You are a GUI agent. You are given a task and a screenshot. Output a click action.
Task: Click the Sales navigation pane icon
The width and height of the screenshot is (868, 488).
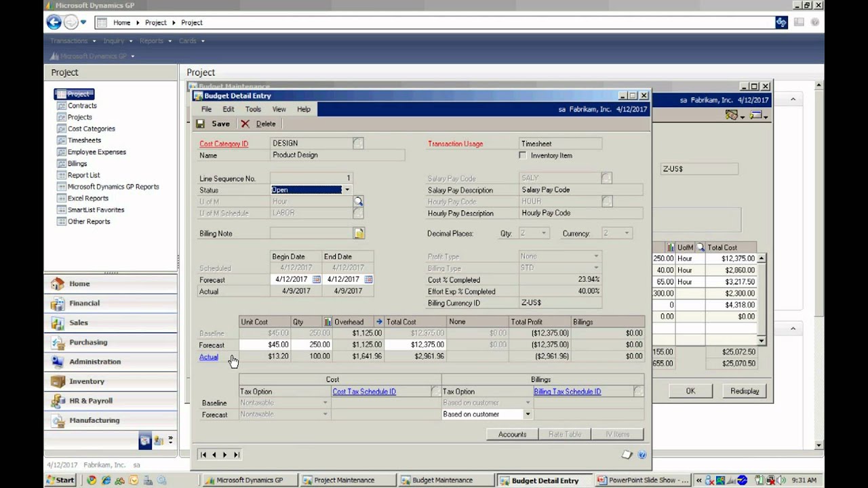(58, 323)
